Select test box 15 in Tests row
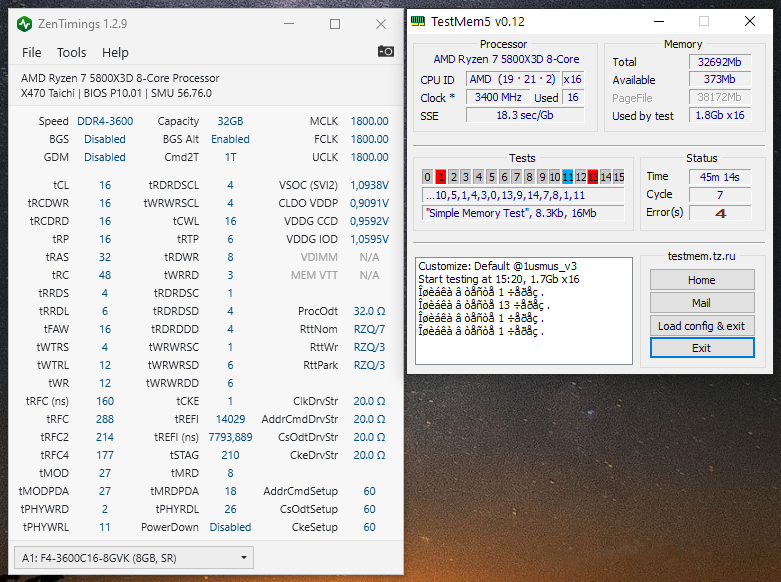 (619, 177)
